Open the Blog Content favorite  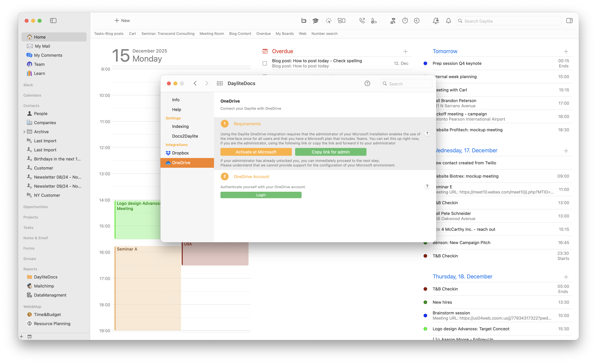[x=240, y=34]
